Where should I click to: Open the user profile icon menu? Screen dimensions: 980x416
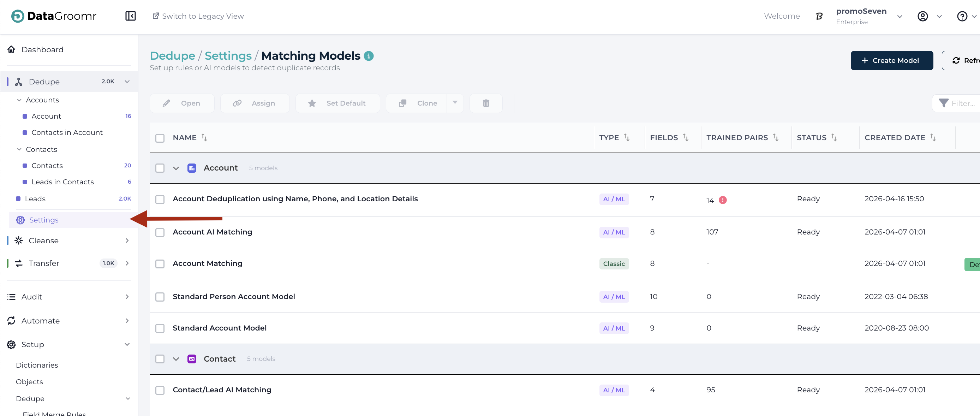922,16
